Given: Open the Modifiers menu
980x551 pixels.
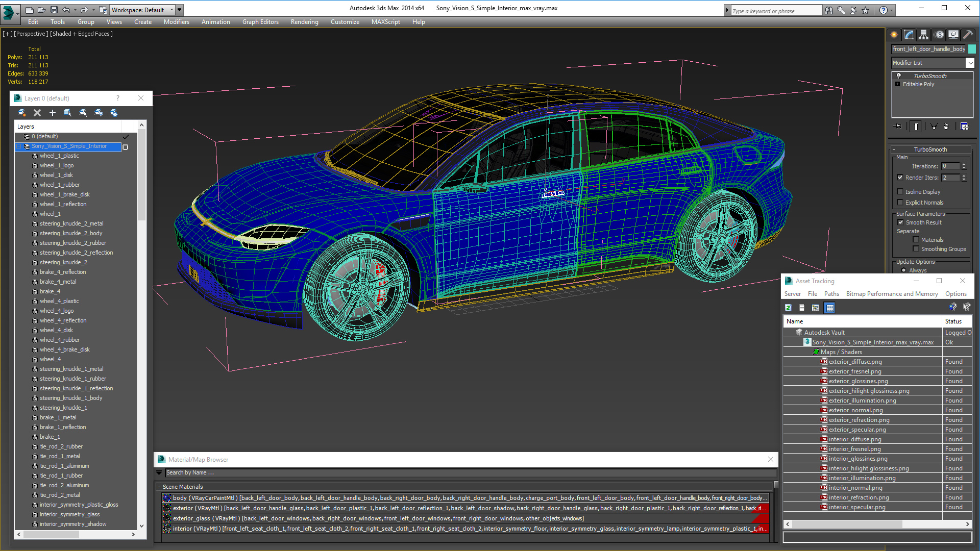Looking at the screenshot, I should pos(176,22).
